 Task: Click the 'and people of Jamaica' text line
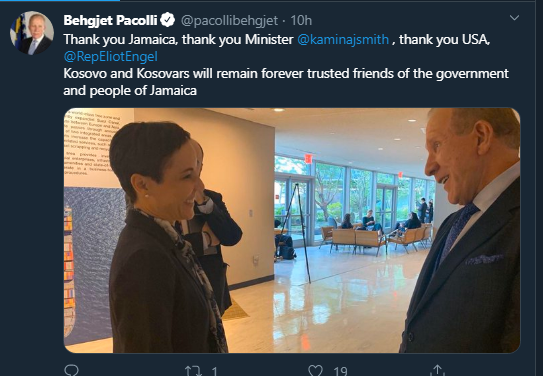(x=130, y=91)
